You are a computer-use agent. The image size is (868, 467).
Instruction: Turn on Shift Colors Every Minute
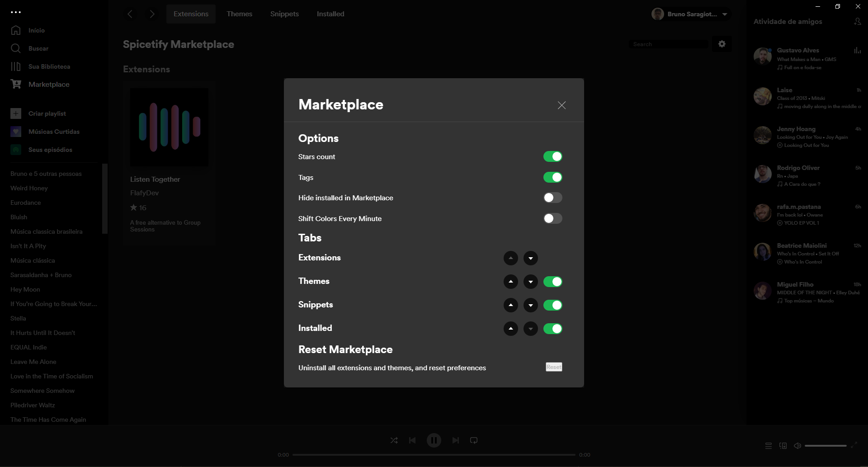pos(553,218)
